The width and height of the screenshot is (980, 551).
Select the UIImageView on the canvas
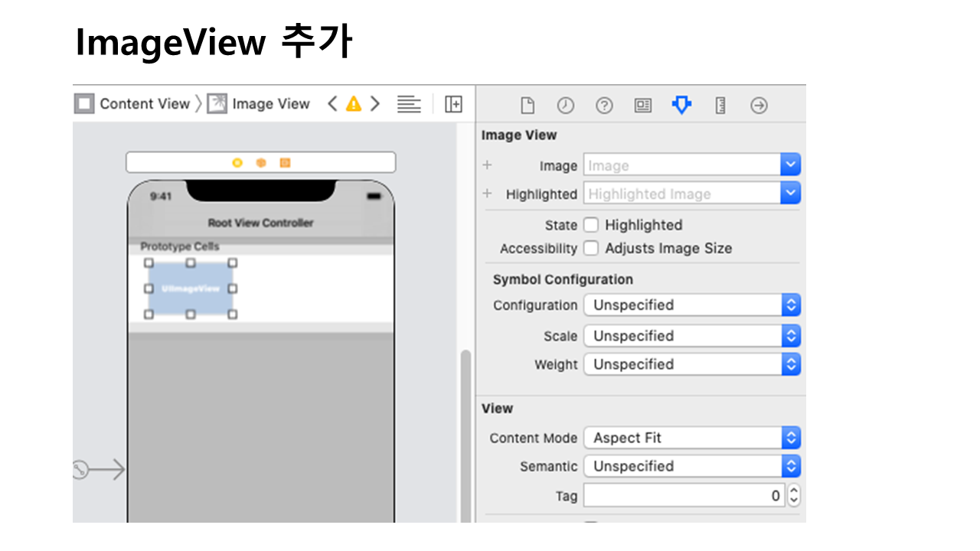tap(191, 289)
